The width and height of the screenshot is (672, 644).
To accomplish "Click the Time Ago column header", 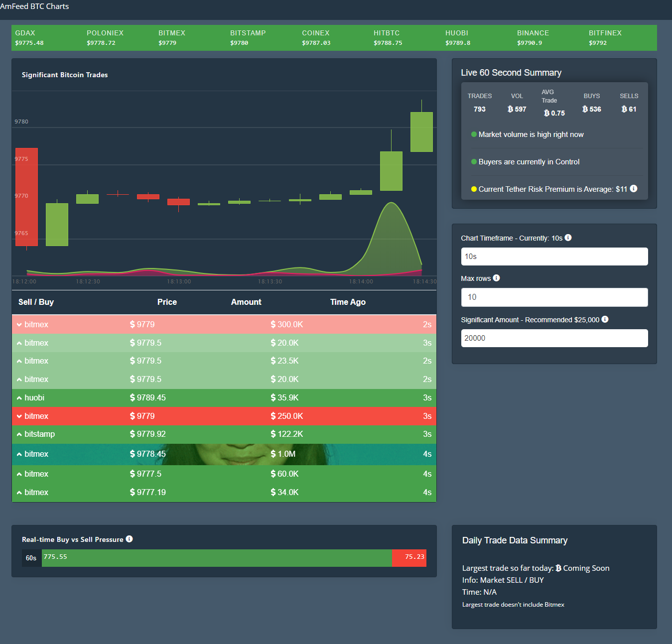I will tap(348, 302).
